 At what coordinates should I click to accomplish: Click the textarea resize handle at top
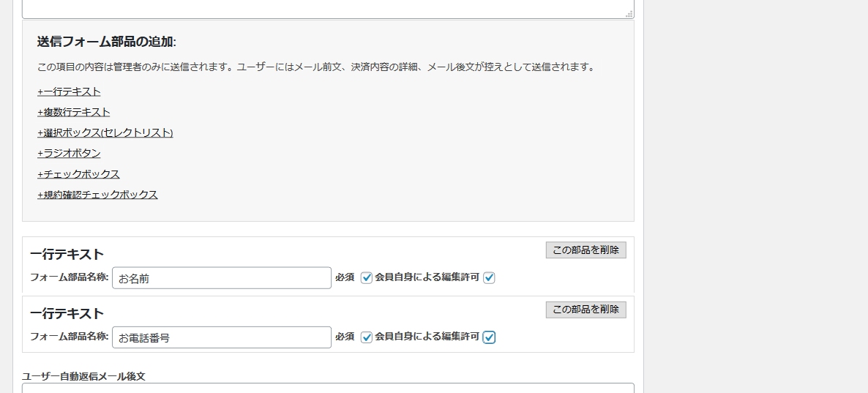[629, 14]
